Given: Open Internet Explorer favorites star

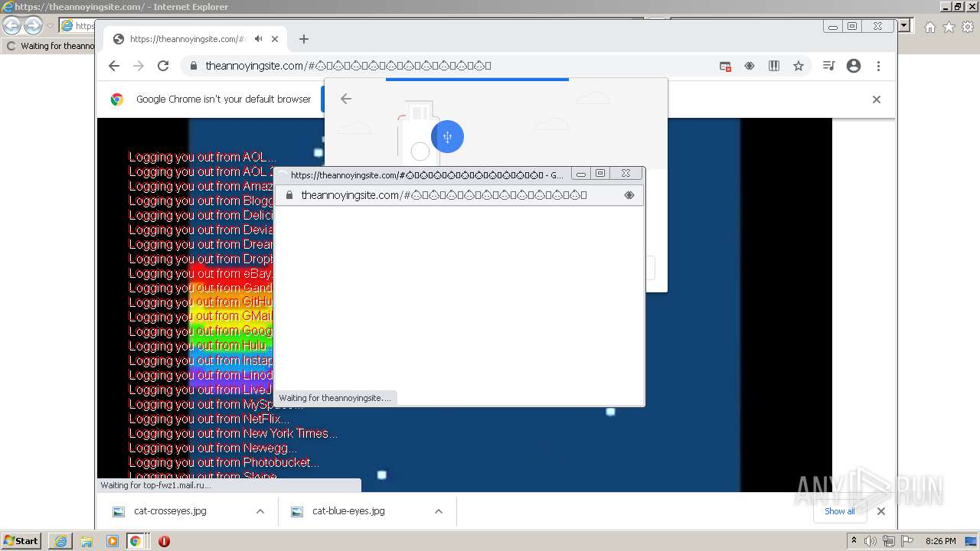Looking at the screenshot, I should pyautogui.click(x=949, y=27).
